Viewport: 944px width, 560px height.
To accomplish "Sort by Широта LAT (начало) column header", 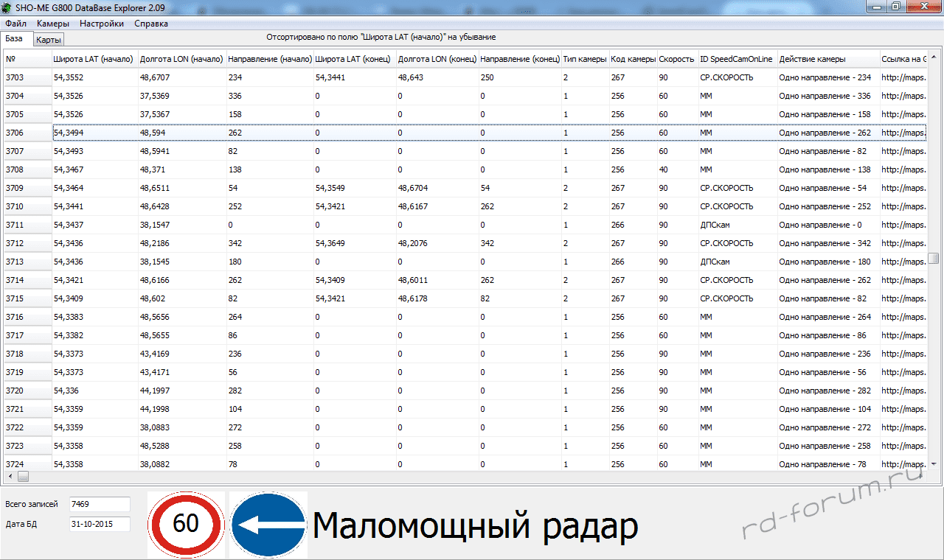I will tap(94, 59).
